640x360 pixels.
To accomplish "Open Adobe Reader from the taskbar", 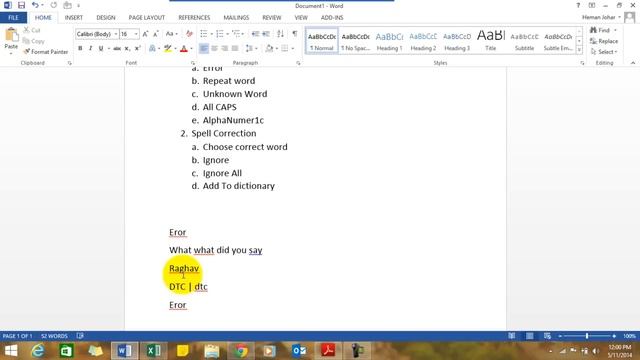I will [328, 351].
